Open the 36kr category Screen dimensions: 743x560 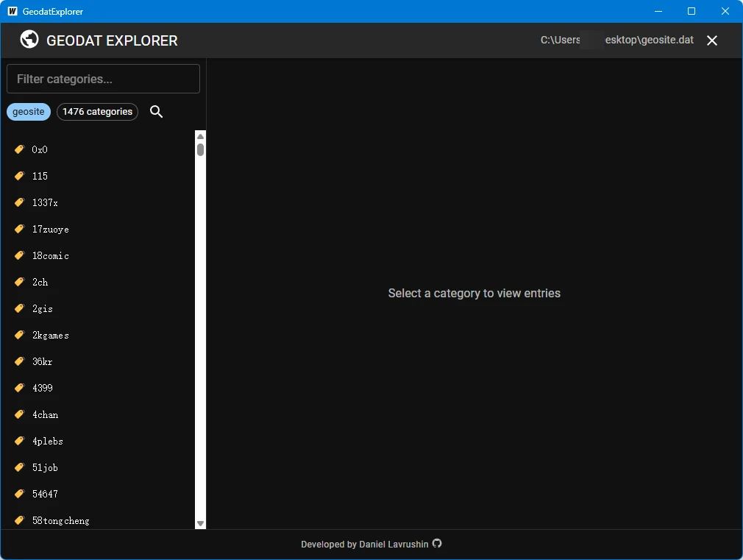tap(98, 361)
